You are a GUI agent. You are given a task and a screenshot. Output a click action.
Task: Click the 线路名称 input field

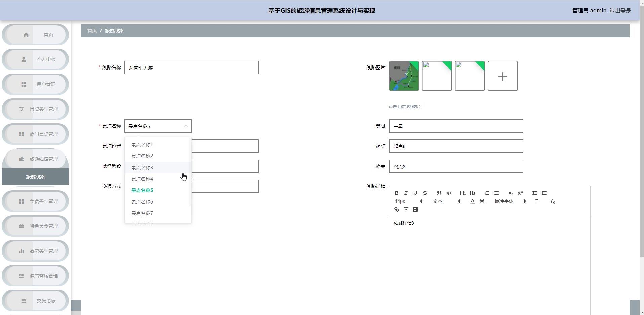(191, 67)
